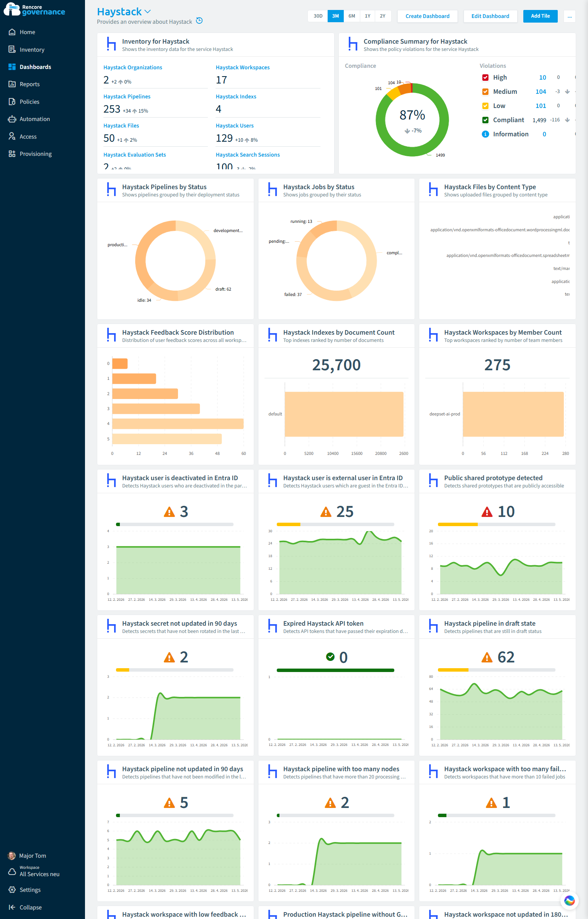588x919 pixels.
Task: Click Haystack icon on Pipelines by Status tile
Action: click(111, 190)
